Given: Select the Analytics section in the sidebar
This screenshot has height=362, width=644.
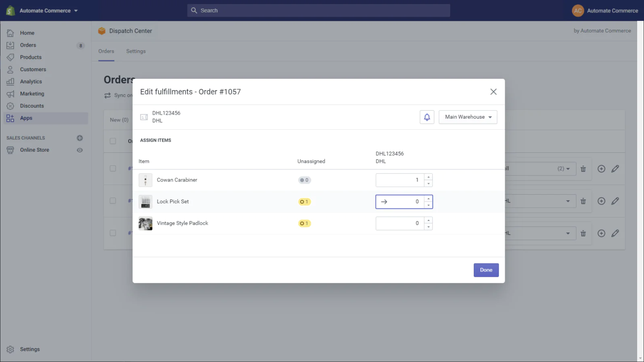Looking at the screenshot, I should [x=31, y=81].
